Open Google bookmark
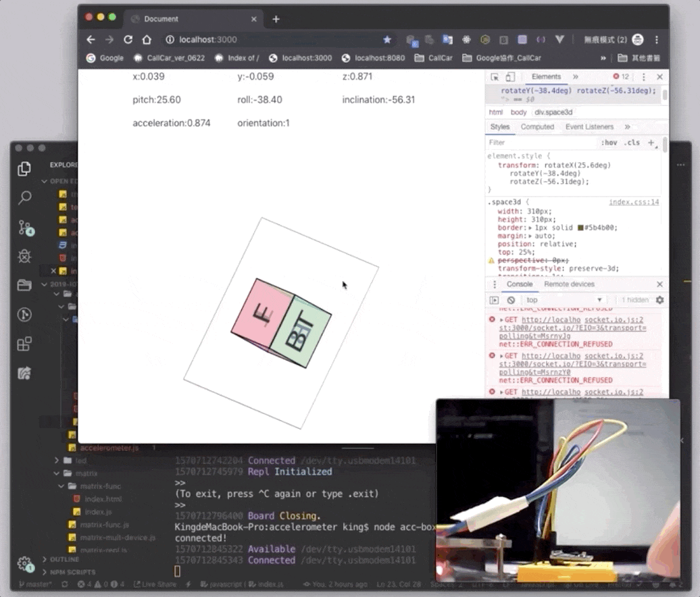The height and width of the screenshot is (597, 700). click(x=105, y=58)
